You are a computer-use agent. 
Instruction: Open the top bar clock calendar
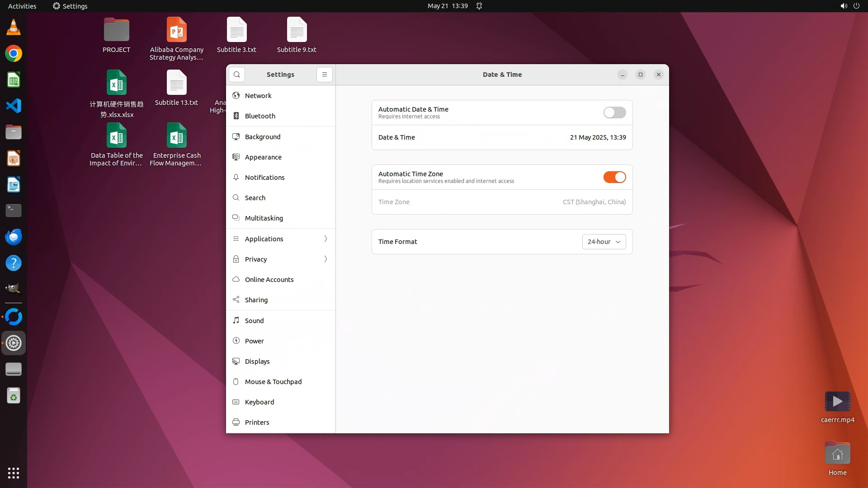(x=448, y=6)
